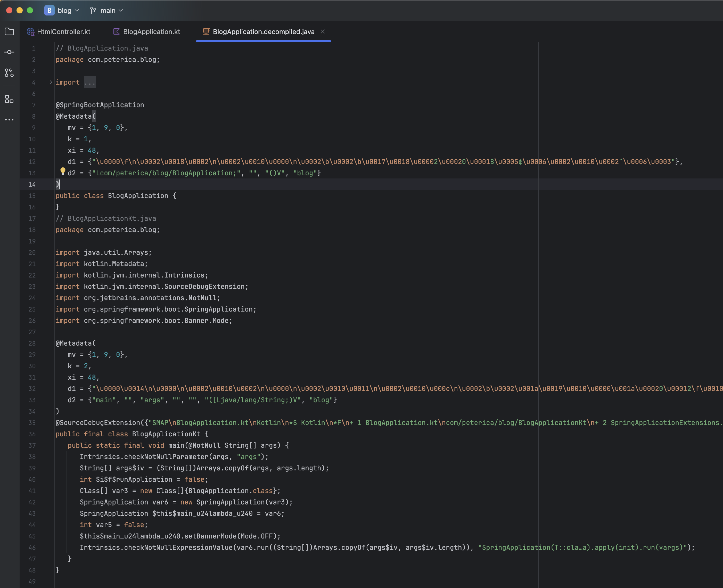723x588 pixels.
Task: Click the blue B project icon
Action: 49,11
